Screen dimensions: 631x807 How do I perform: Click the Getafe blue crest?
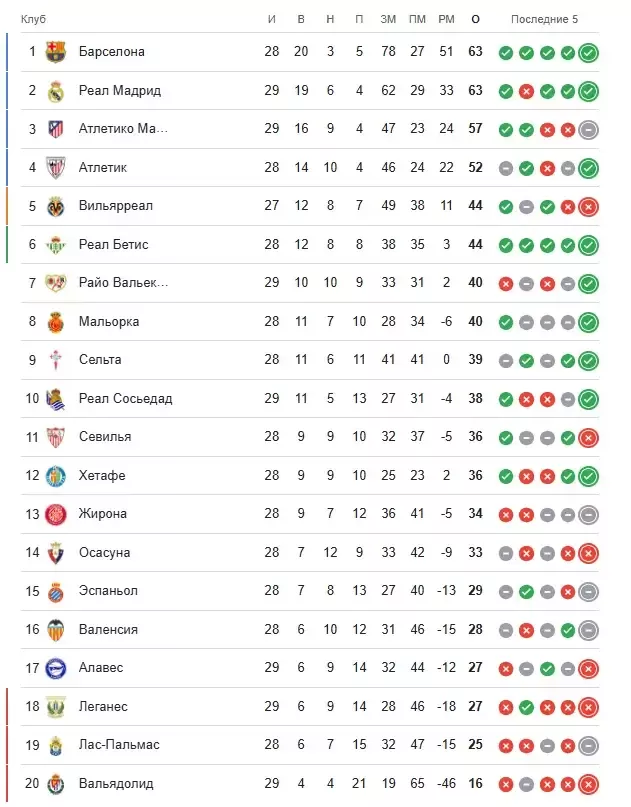click(x=56, y=476)
